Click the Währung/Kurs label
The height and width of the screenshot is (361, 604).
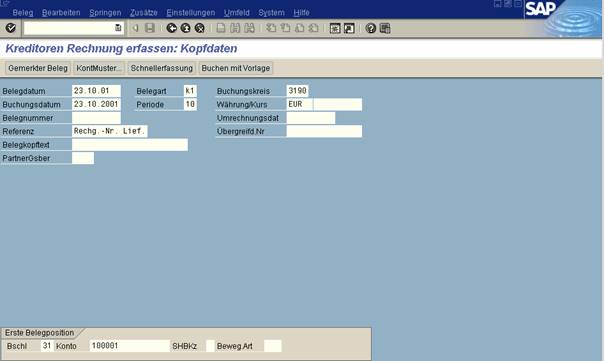pos(242,105)
